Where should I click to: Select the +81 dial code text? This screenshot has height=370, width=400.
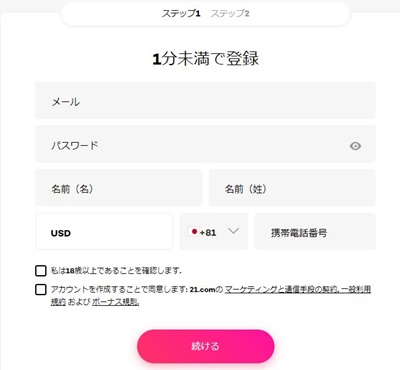point(208,232)
